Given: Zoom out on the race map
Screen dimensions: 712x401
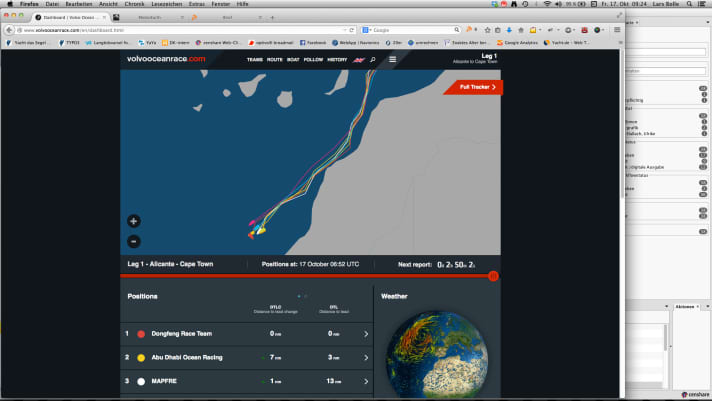Looking at the screenshot, I should pos(134,241).
